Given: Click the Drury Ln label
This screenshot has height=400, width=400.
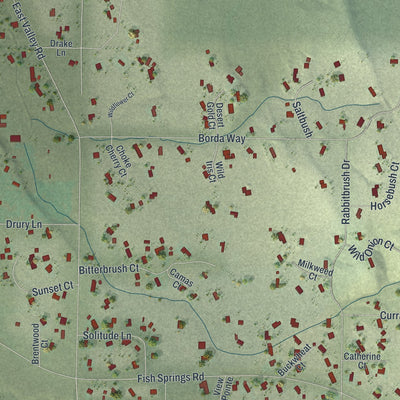Looking at the screenshot, I should (24, 225).
